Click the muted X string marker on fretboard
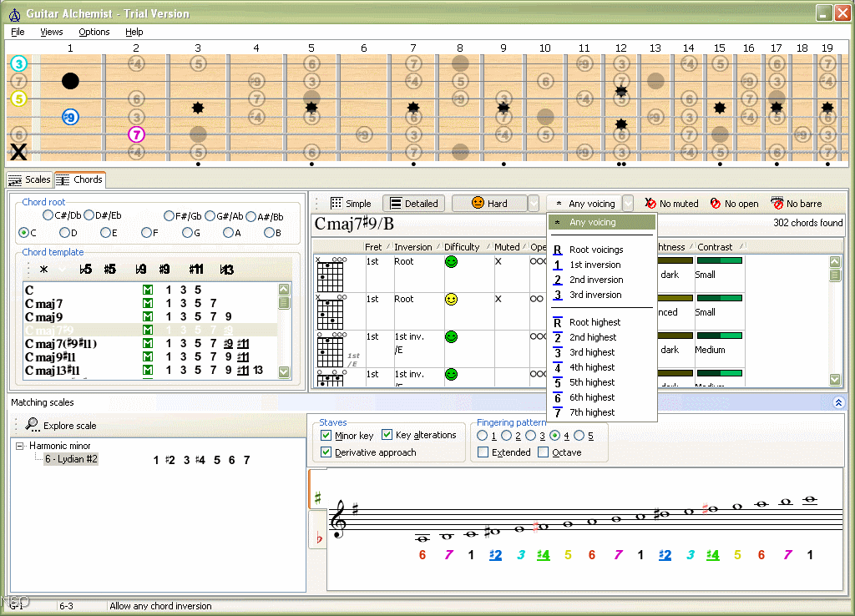855x616 pixels. pyautogui.click(x=18, y=152)
